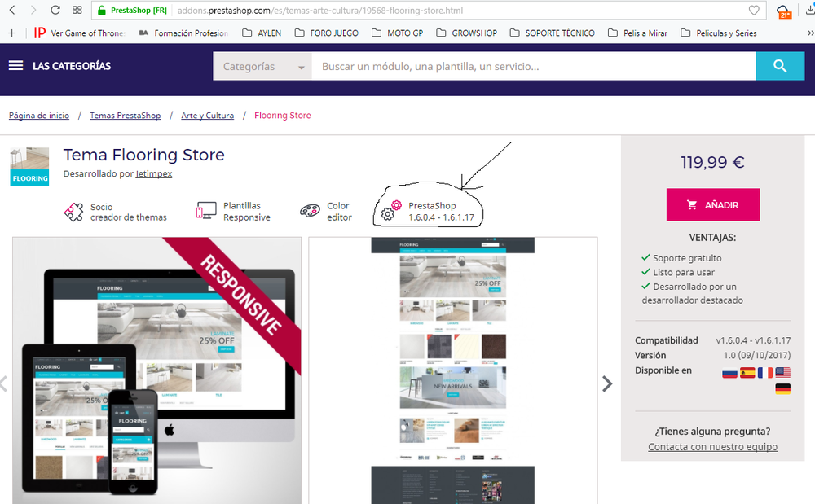The height and width of the screenshot is (504, 815).
Task: Click the right carousel arrow for screenshots
Action: (x=607, y=383)
